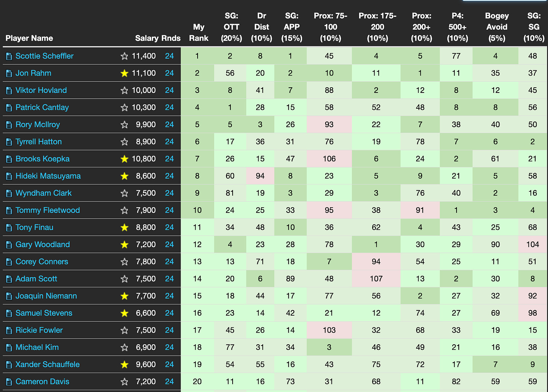
Task: Open Rory McIlroy's document icon
Action: pyautogui.click(x=9, y=125)
